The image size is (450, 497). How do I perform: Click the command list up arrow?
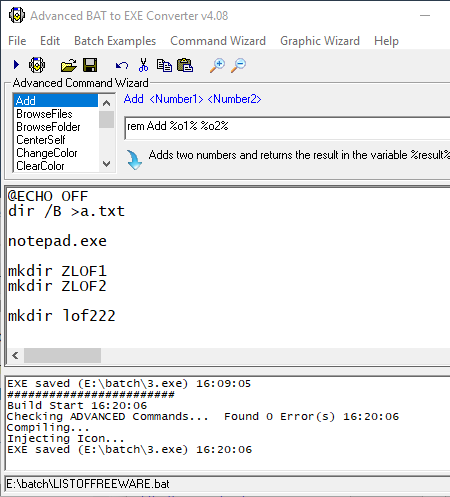pos(107,103)
